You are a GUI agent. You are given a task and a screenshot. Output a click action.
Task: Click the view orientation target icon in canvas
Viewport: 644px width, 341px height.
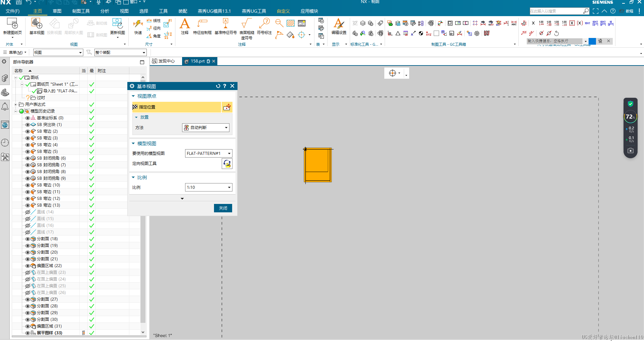point(392,73)
